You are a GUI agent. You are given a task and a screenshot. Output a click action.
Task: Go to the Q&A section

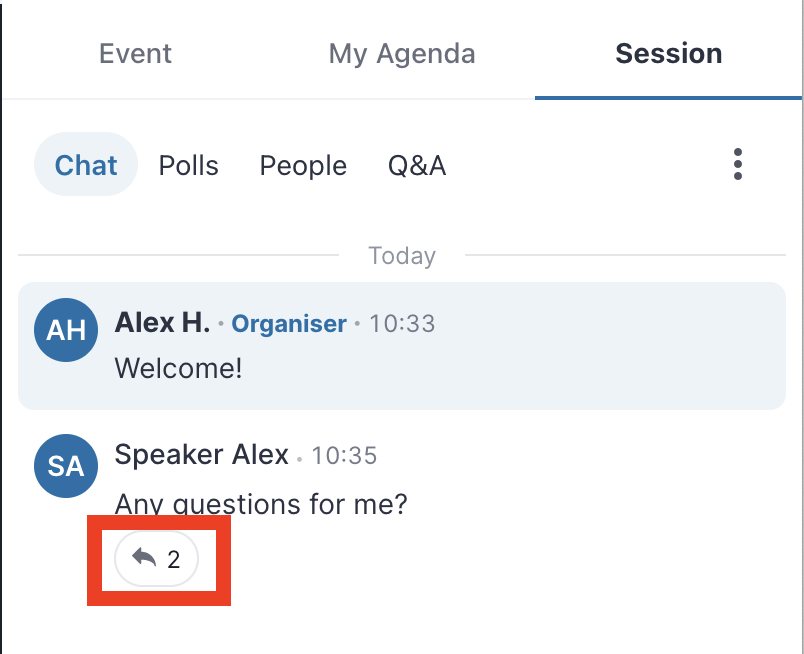coord(417,166)
